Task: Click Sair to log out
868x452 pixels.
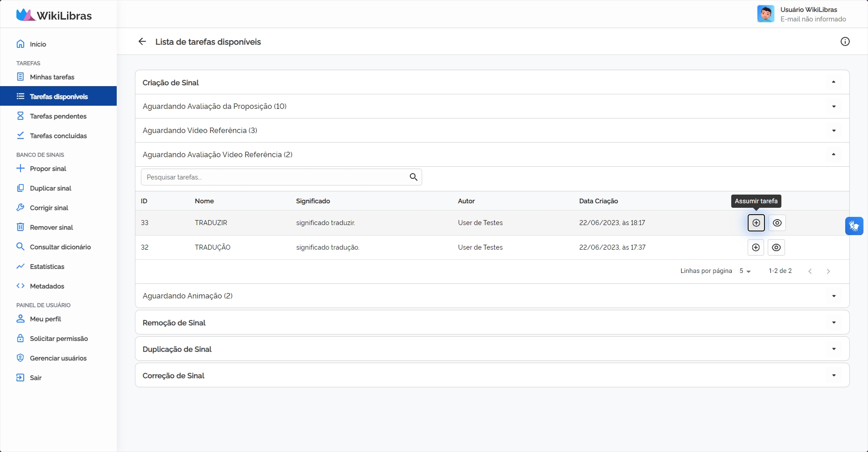Action: (36, 378)
